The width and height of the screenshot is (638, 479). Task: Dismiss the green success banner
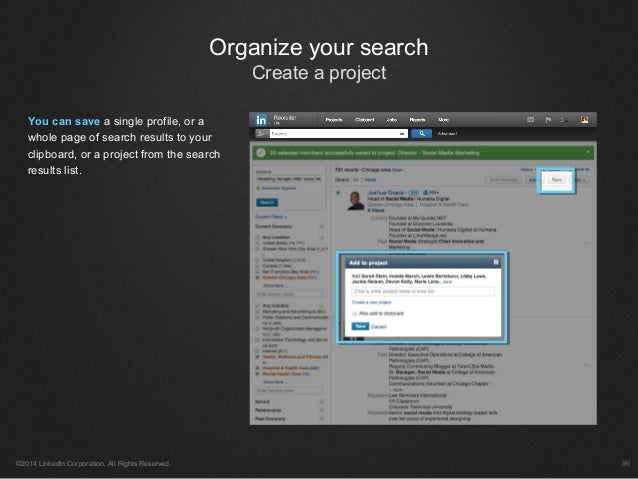coord(588,152)
